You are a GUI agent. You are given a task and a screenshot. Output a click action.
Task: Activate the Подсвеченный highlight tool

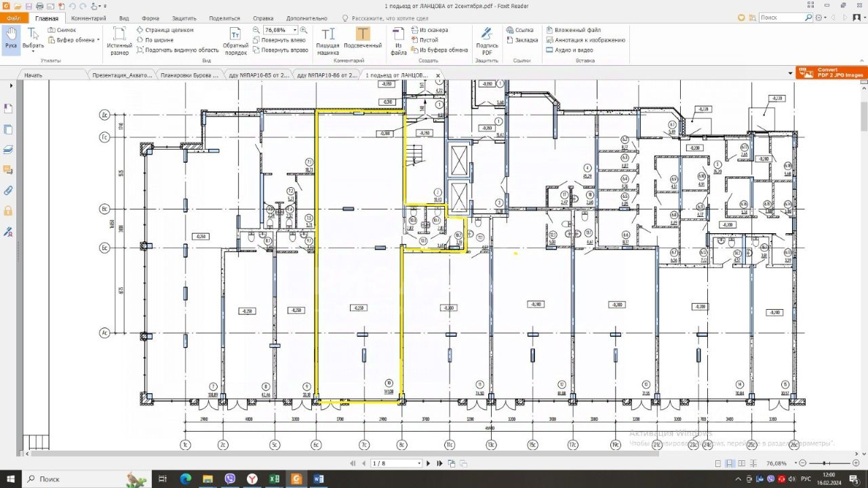363,38
